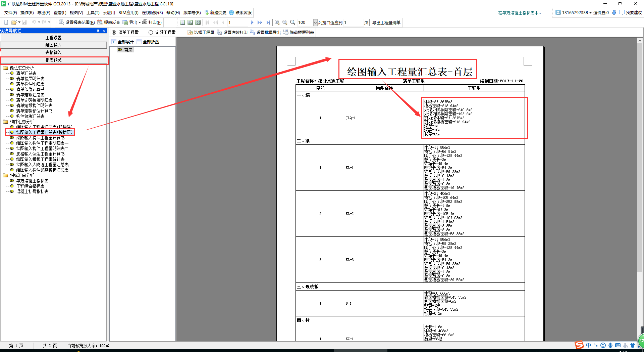This screenshot has width=644, height=352.
Task: Click the New file icon
Action: coord(6,23)
